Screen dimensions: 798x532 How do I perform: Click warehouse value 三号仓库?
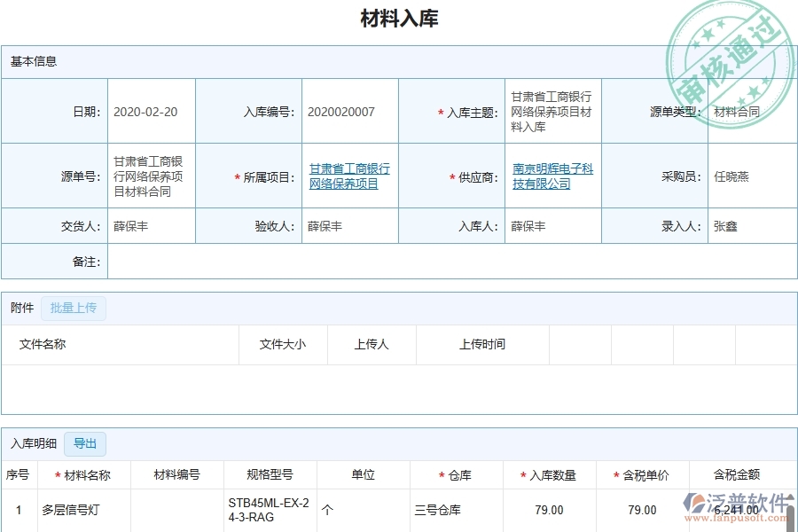point(435,510)
